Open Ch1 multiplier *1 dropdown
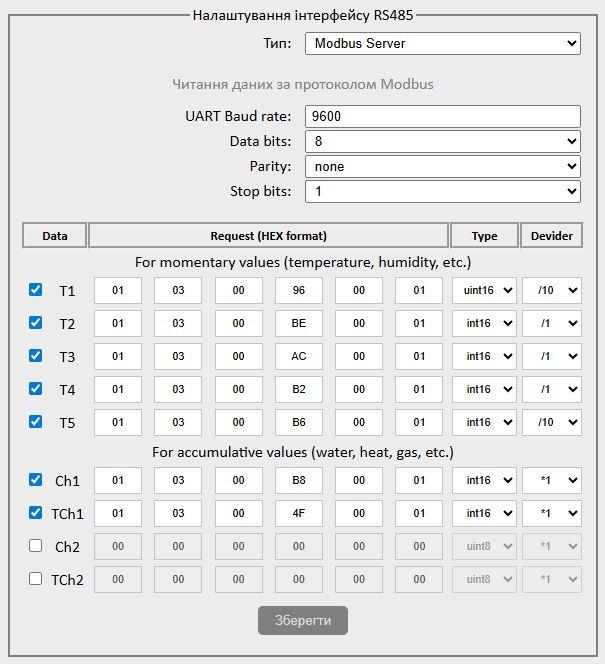The image size is (605, 664). [551, 480]
